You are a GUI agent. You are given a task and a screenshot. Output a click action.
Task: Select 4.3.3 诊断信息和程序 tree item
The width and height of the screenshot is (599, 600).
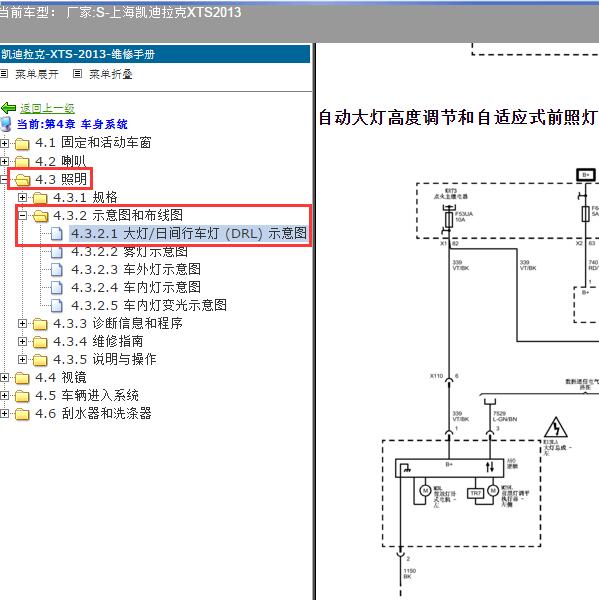pos(118,323)
